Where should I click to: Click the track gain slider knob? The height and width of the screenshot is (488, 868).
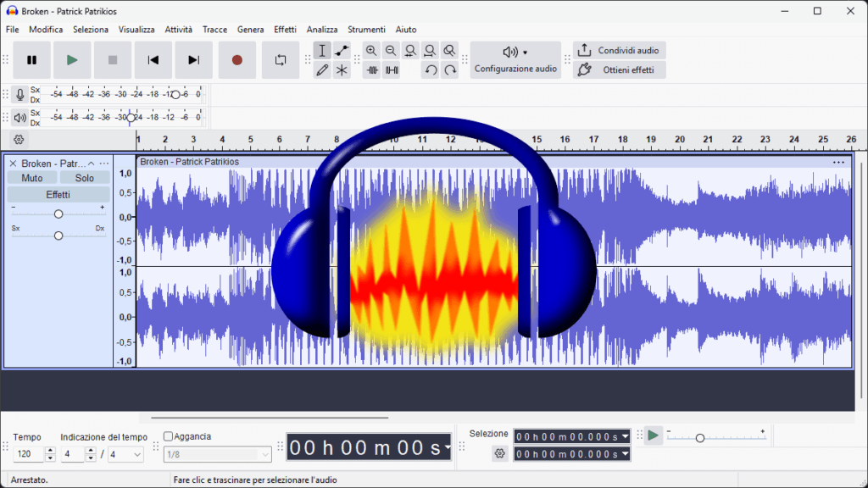(x=58, y=214)
